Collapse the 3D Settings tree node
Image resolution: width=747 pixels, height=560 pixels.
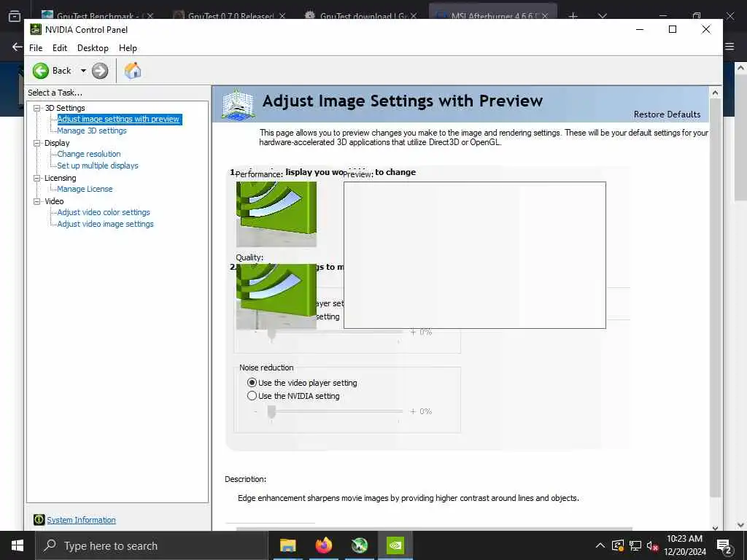pos(36,108)
